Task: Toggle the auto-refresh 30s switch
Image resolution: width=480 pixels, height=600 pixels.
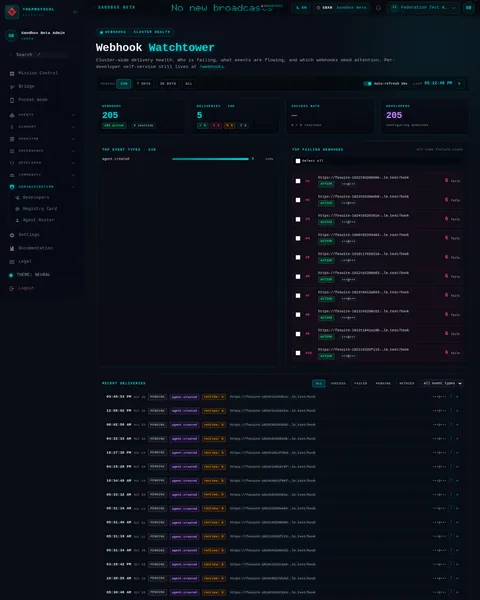Action: [x=367, y=83]
